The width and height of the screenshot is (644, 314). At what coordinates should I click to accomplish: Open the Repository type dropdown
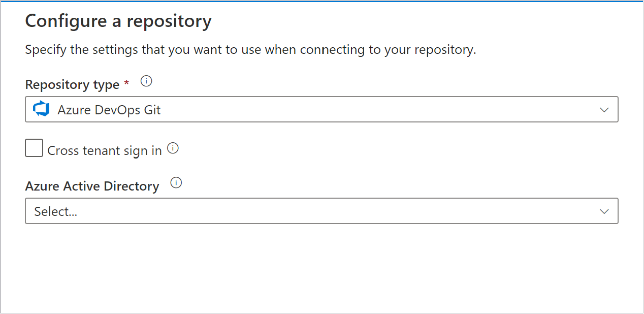(321, 109)
